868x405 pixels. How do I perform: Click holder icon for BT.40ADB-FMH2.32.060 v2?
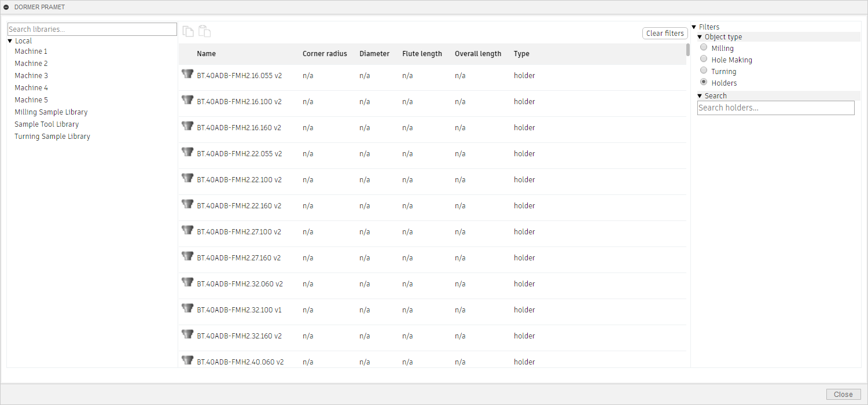tap(187, 282)
